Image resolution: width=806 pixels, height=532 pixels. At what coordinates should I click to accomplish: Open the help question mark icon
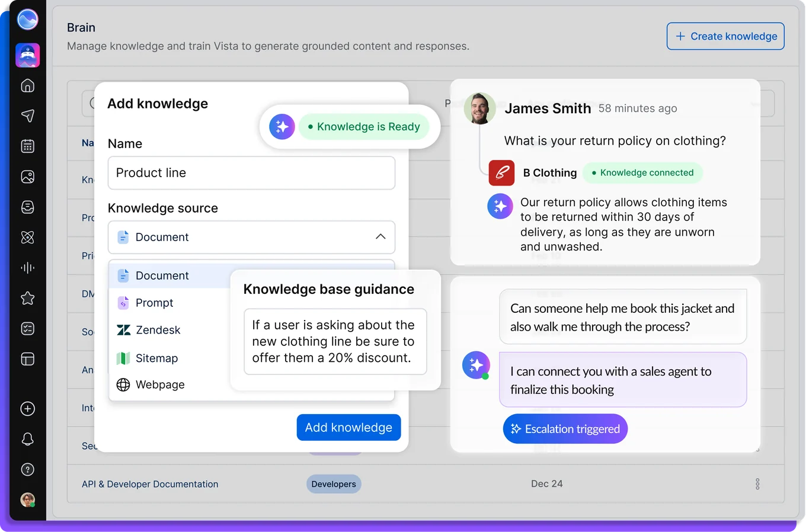(x=28, y=470)
